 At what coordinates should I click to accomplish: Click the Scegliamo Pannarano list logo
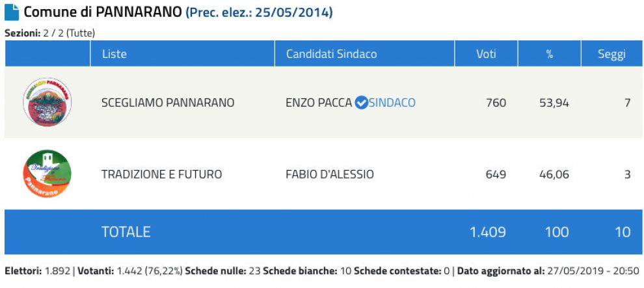coord(47,102)
